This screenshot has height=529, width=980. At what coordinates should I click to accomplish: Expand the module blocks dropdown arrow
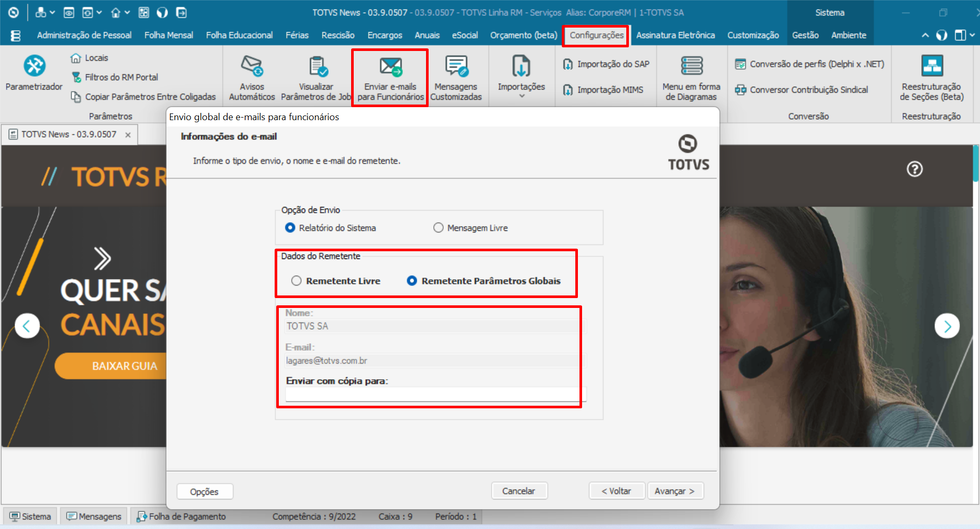click(52, 12)
